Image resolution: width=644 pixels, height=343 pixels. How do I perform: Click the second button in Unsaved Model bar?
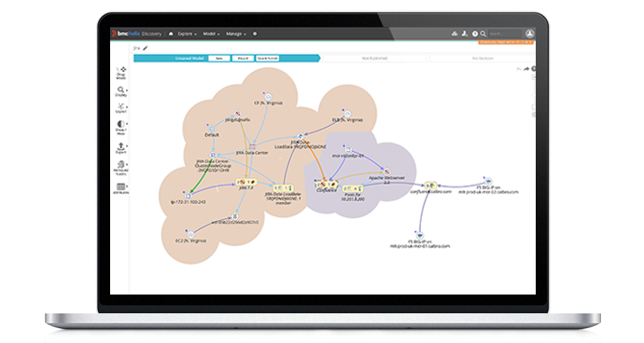click(243, 59)
